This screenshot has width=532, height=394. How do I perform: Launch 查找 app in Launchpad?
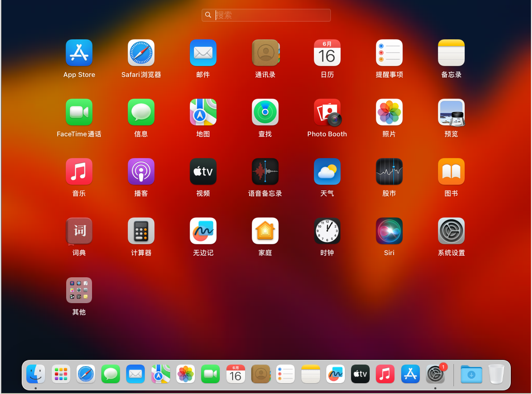[265, 112]
